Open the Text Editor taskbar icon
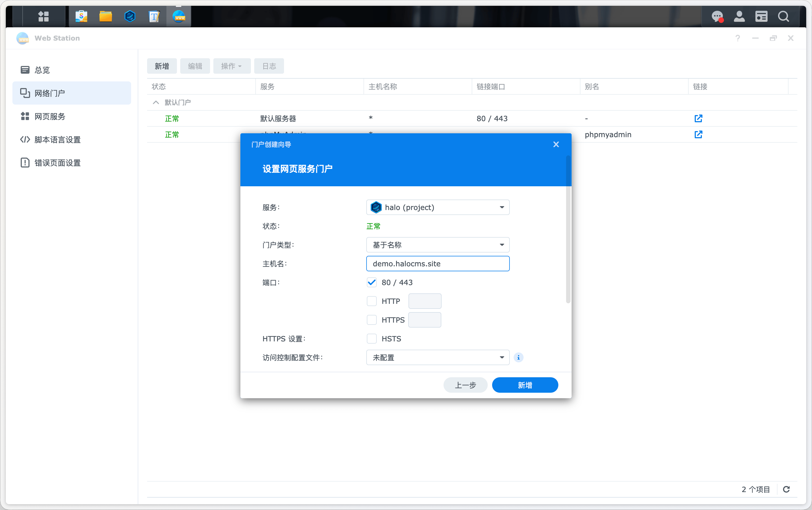812x510 pixels. coord(154,16)
